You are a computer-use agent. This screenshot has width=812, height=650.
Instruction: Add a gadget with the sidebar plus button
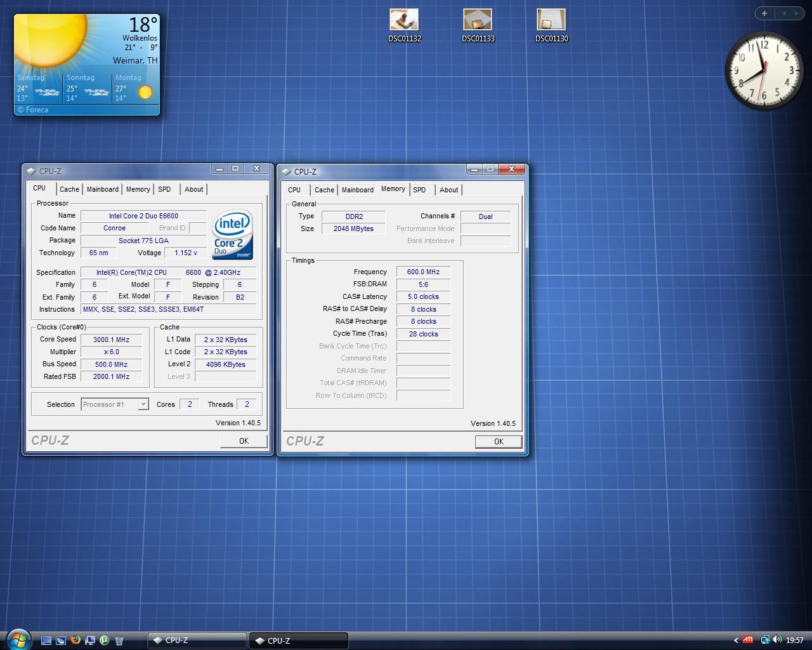[764, 13]
